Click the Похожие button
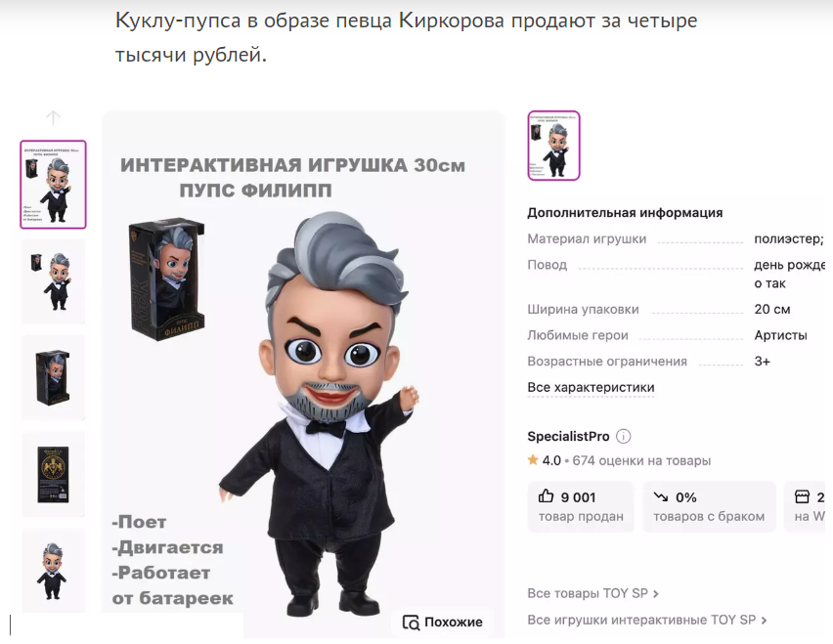The width and height of the screenshot is (833, 644). (443, 623)
